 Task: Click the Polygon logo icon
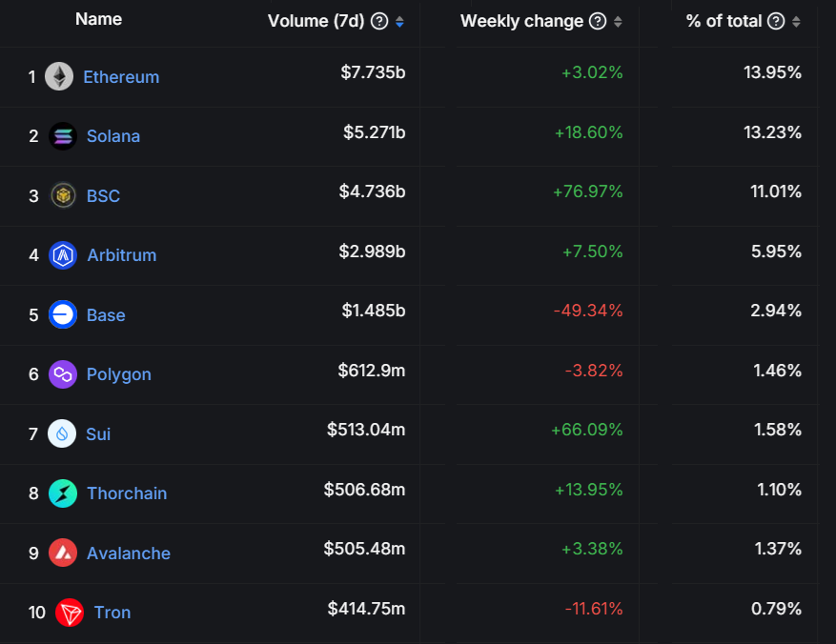coord(63,374)
